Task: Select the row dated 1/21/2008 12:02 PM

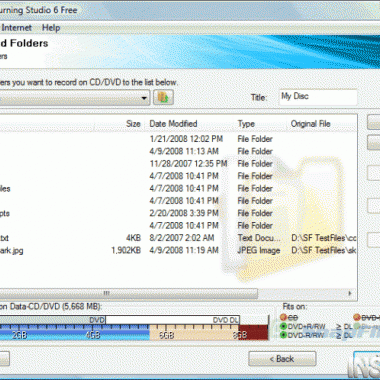Action: tap(178, 139)
